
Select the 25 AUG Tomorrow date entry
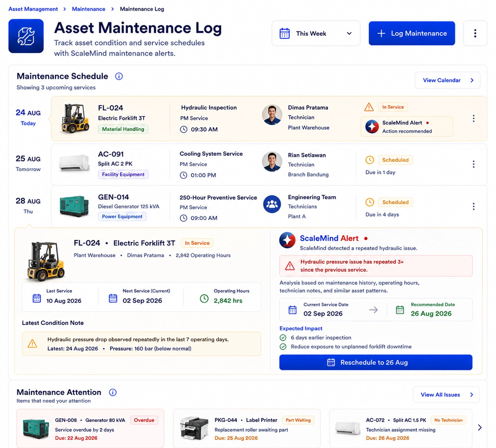tap(28, 163)
